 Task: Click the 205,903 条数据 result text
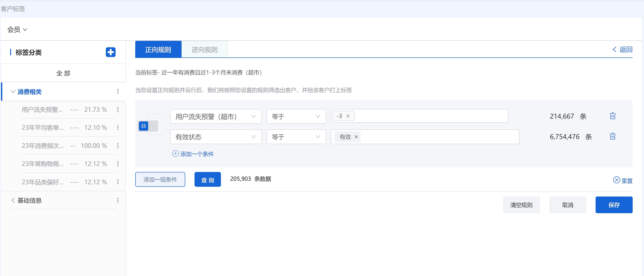click(x=251, y=179)
